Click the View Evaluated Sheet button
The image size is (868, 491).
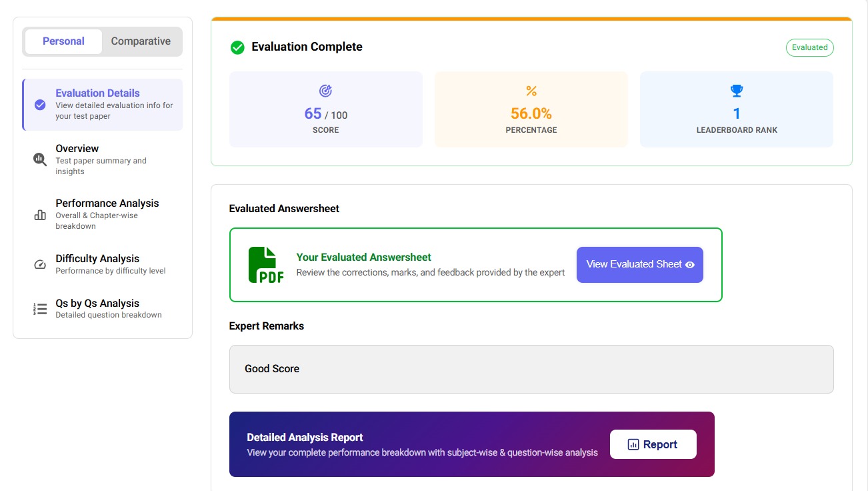tap(640, 265)
